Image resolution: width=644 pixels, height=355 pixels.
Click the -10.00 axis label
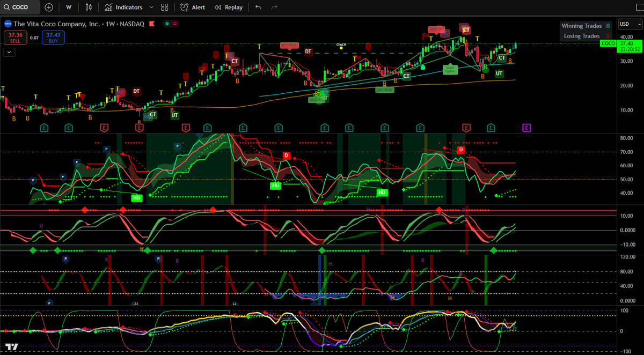click(627, 245)
